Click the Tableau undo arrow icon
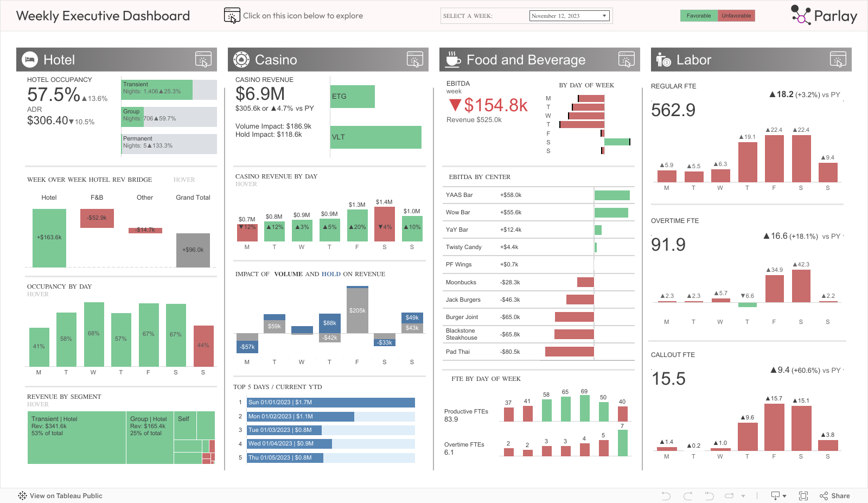 coord(666,496)
